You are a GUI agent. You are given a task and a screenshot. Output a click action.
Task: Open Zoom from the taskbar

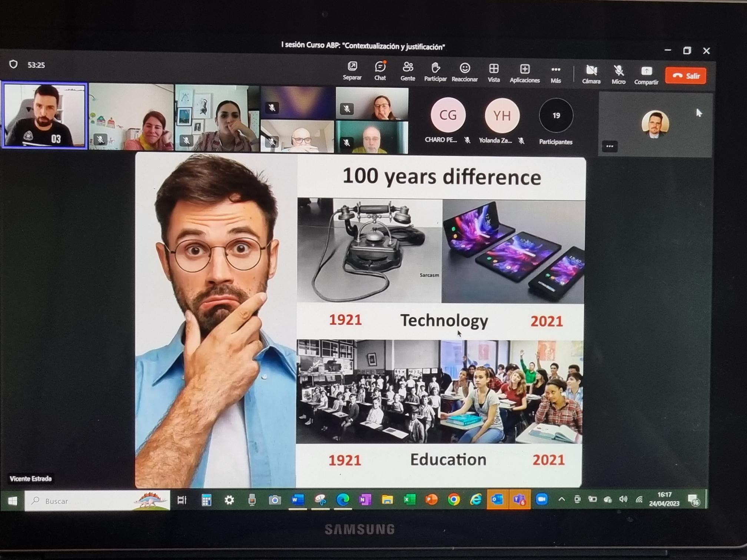click(x=541, y=499)
